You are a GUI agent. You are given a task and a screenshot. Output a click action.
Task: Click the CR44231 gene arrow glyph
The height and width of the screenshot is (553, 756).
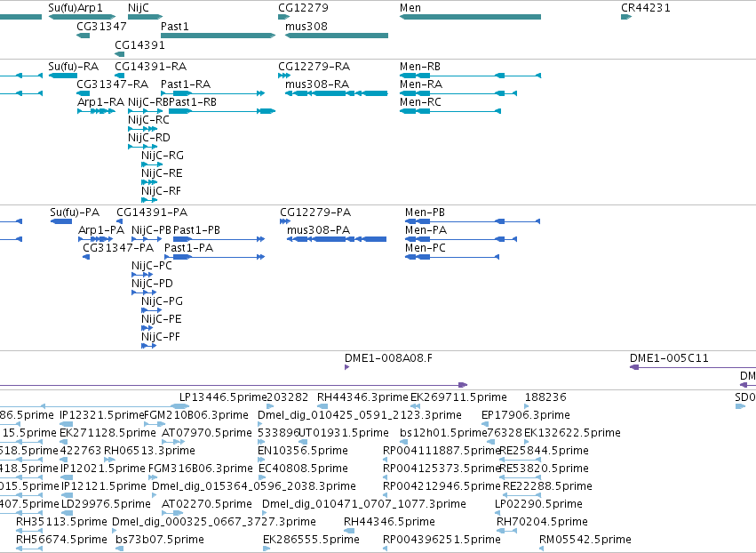pos(626,17)
